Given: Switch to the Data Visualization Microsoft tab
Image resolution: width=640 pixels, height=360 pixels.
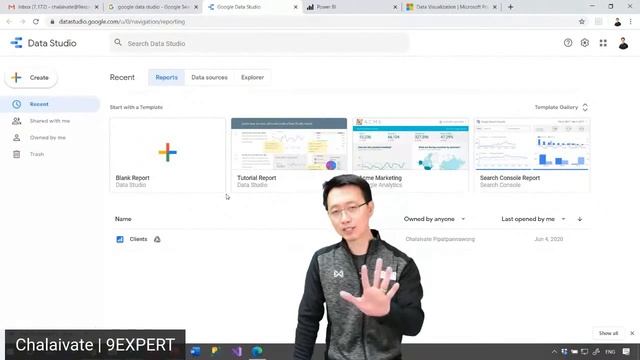Looking at the screenshot, I should tap(451, 7).
